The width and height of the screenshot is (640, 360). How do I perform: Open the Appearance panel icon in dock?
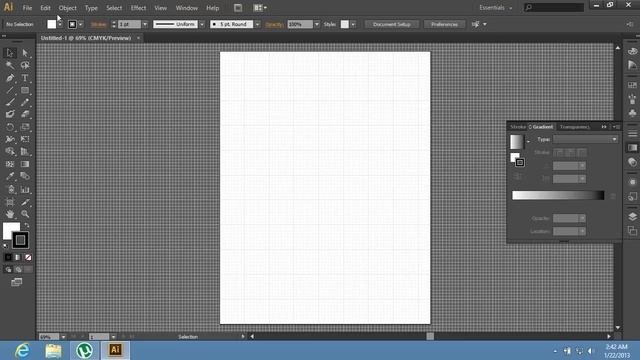[x=632, y=182]
